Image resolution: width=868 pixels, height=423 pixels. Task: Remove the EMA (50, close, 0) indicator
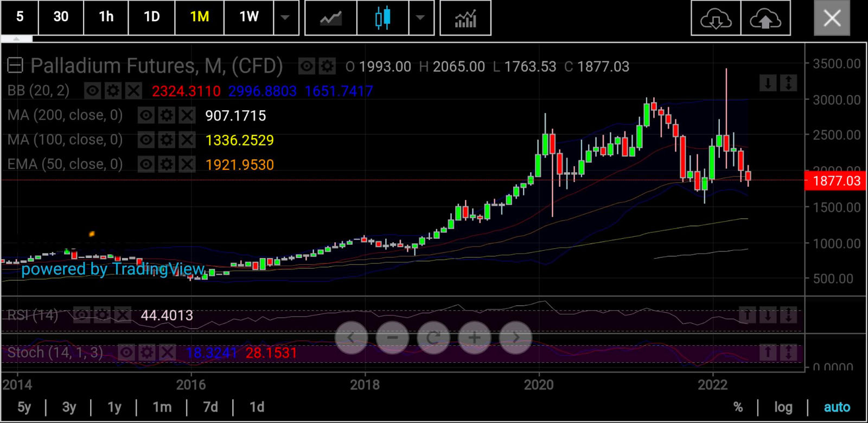click(x=187, y=164)
